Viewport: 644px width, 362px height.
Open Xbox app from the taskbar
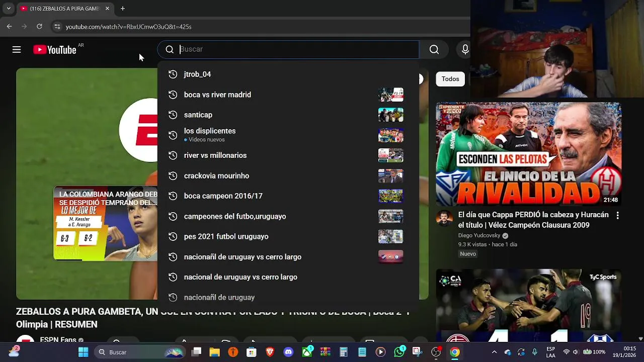coord(307,351)
